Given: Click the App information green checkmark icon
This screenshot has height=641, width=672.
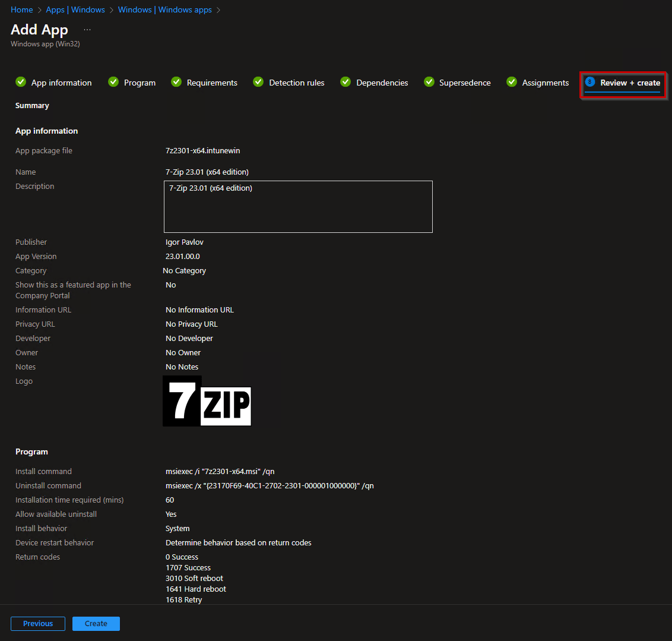Looking at the screenshot, I should click(x=21, y=82).
